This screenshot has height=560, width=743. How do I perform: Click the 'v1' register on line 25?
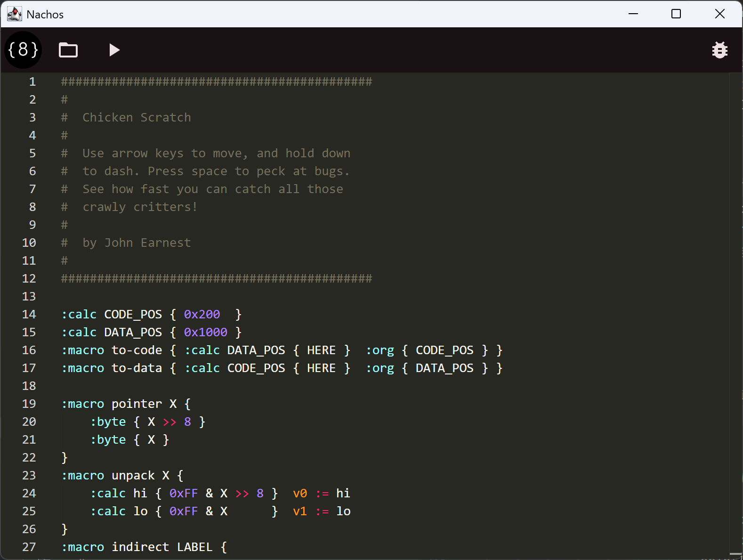tap(300, 511)
